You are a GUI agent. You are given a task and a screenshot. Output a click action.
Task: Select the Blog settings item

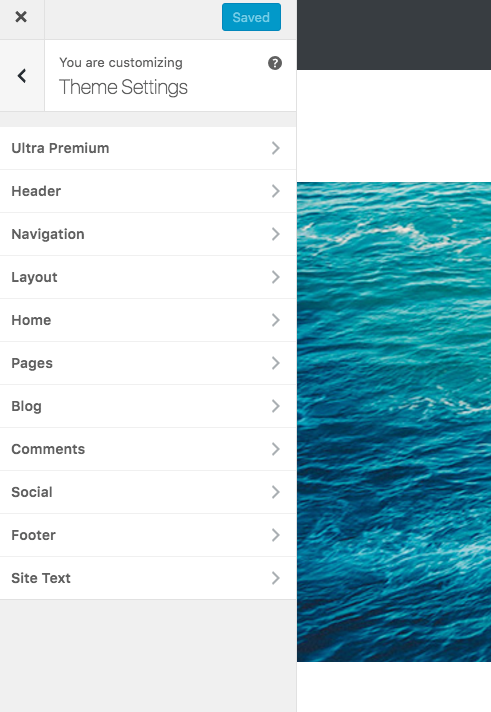point(148,406)
